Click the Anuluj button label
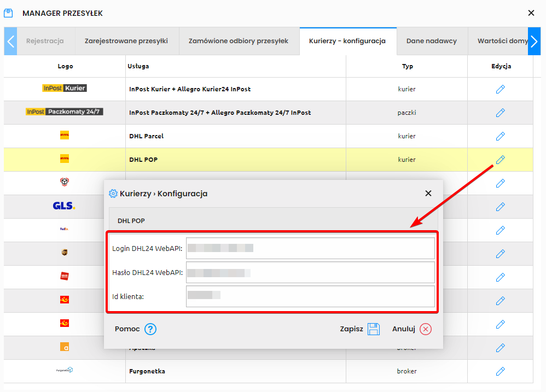This screenshot has width=546, height=392. (x=404, y=329)
